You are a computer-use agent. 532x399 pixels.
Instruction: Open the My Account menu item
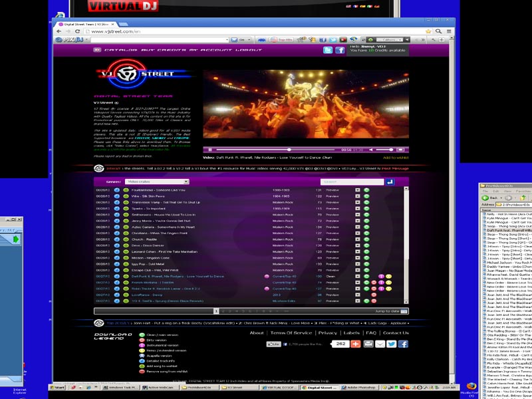coord(210,51)
